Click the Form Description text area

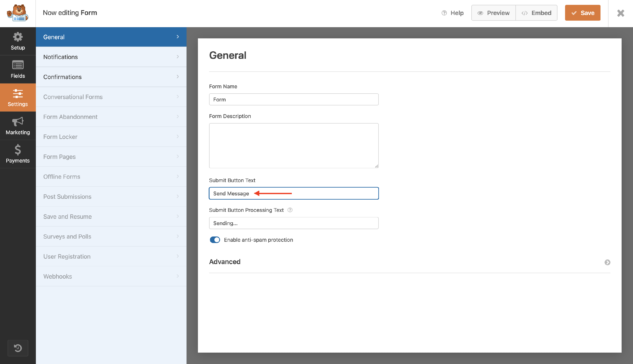coord(294,145)
